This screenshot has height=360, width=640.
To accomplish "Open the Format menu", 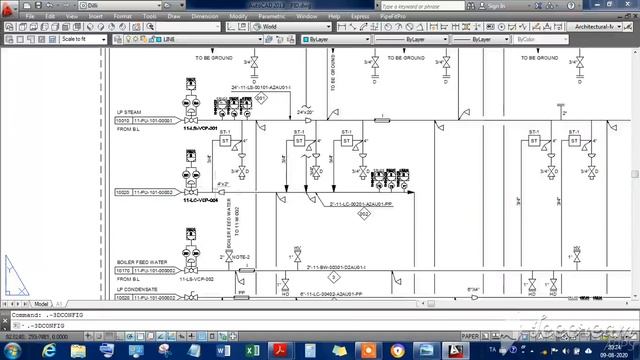I will 122,17.
